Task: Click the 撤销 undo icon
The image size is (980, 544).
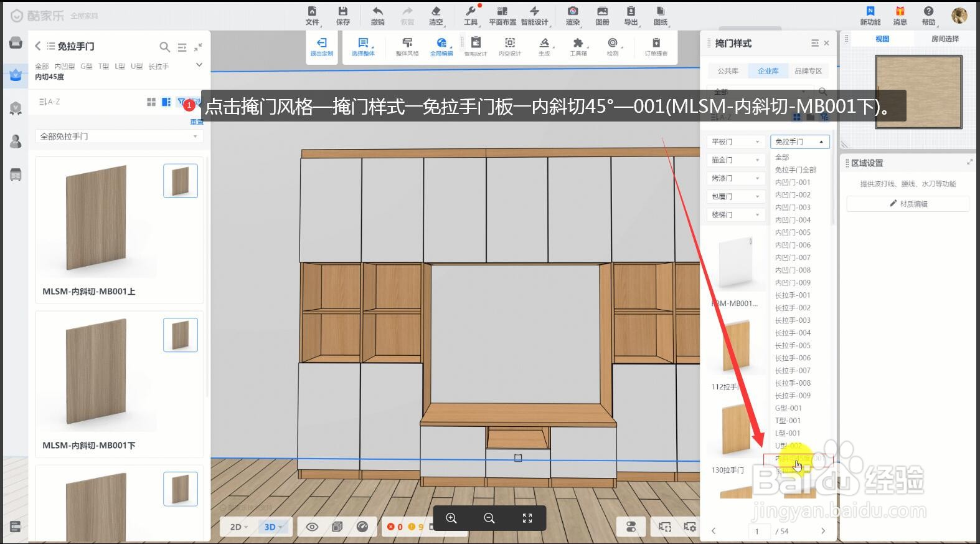Action: click(377, 16)
